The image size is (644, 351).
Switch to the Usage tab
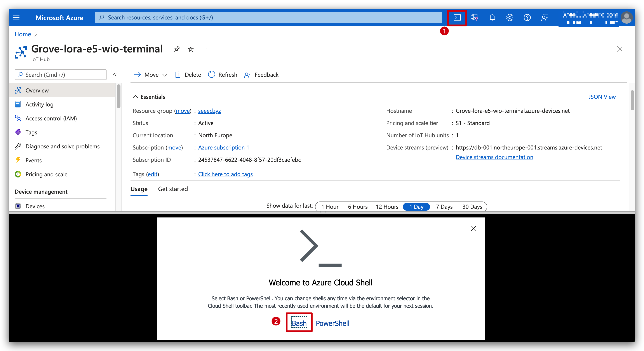[x=139, y=189]
